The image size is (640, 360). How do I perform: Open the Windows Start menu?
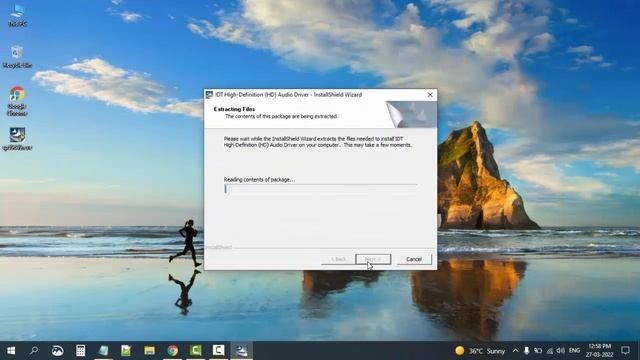11,351
